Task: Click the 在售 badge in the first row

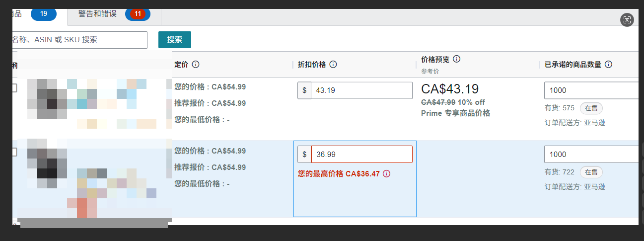Action: coord(591,108)
